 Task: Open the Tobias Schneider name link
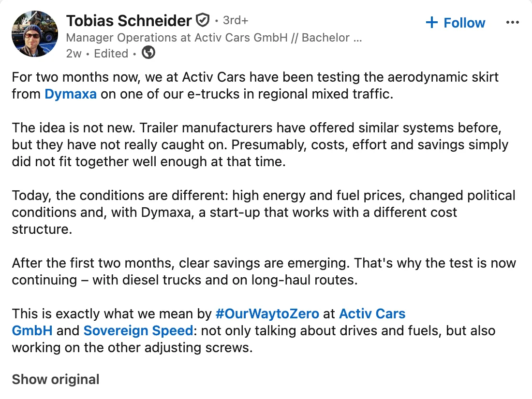coord(129,20)
